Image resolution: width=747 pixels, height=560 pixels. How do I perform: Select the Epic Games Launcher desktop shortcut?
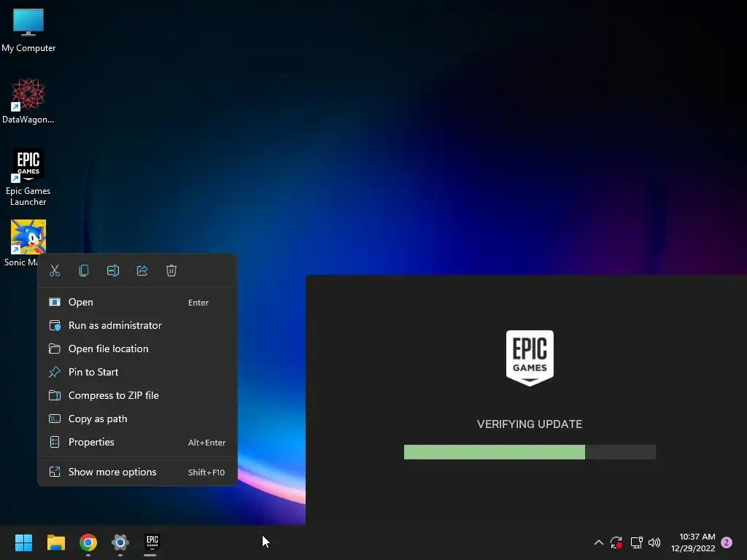(28, 177)
